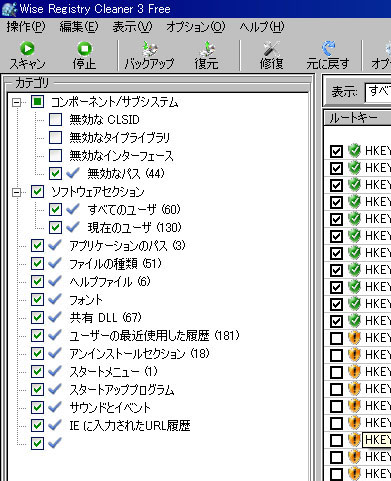391x481 pixels.
Task: Select すべてのユーザ (60) tree item
Action: pos(134,210)
